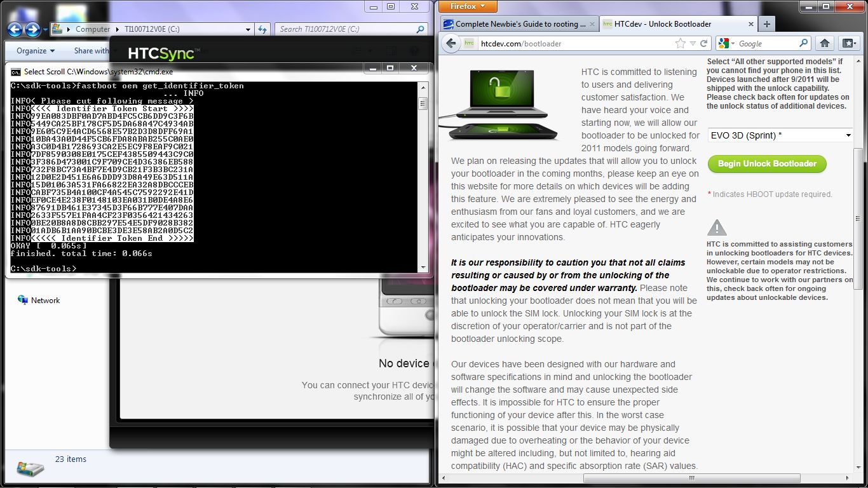868x488 pixels.
Task: Expand the Organize menu in Explorer
Action: 36,51
